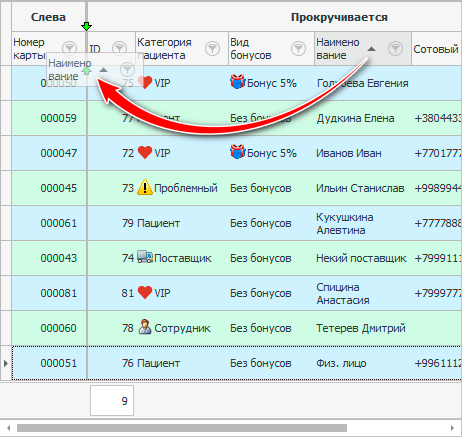Select card number 000045 cell
Image resolution: width=462 pixels, height=437 pixels.
pyautogui.click(x=49, y=188)
